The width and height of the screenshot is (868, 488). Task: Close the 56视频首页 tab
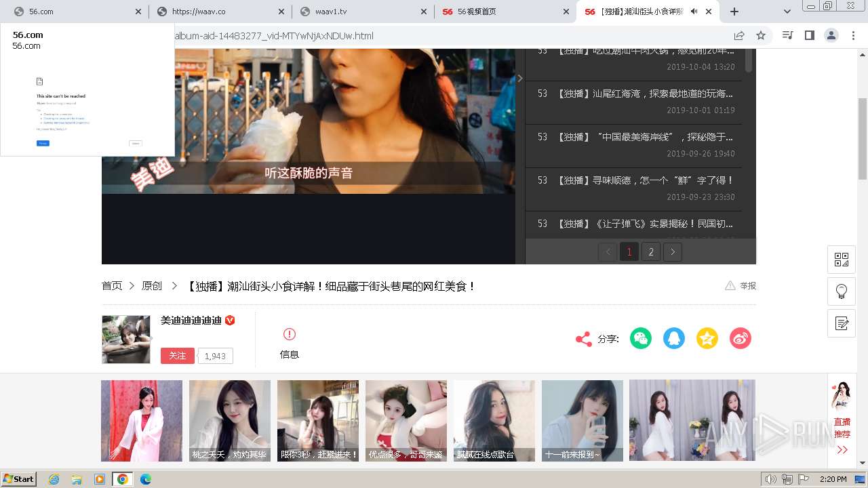pyautogui.click(x=566, y=12)
